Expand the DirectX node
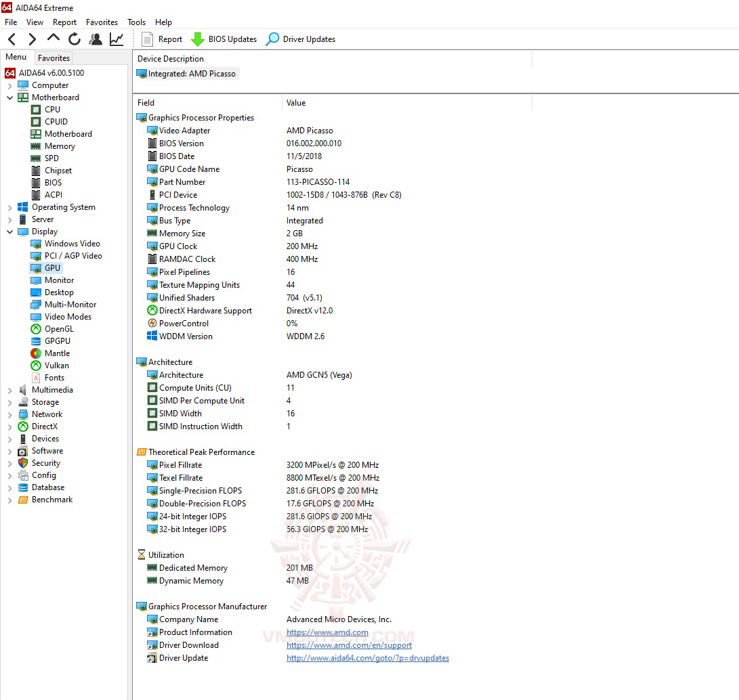 click(x=10, y=427)
